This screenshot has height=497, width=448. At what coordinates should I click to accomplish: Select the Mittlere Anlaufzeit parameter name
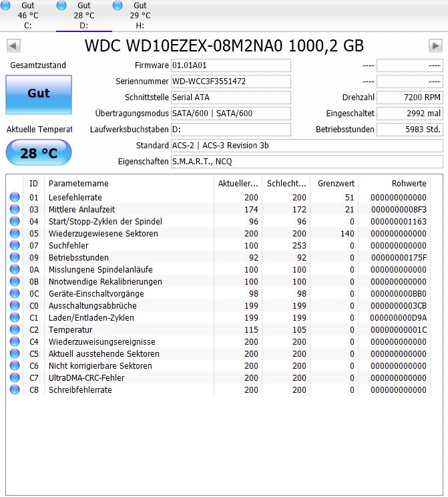pyautogui.click(x=81, y=210)
